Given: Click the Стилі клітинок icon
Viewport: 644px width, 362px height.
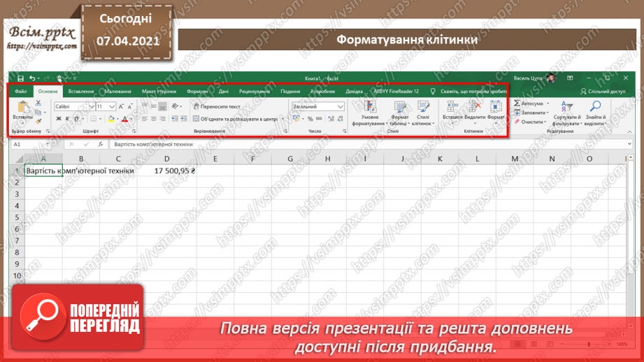Looking at the screenshot, I should [423, 107].
